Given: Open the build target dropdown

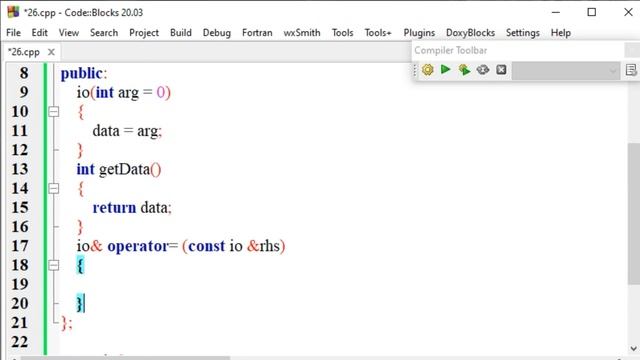Looking at the screenshot, I should click(566, 71).
